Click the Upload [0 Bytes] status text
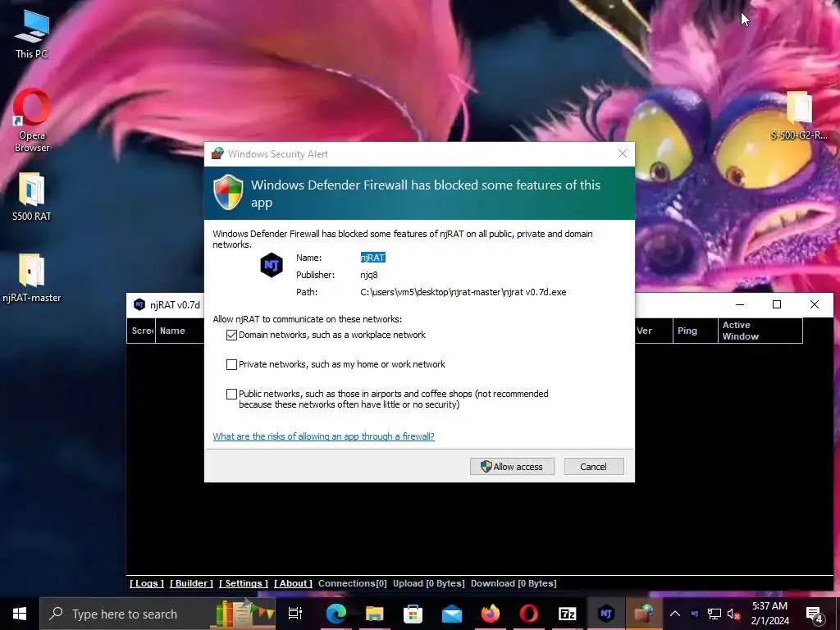The image size is (840, 630). [x=428, y=583]
